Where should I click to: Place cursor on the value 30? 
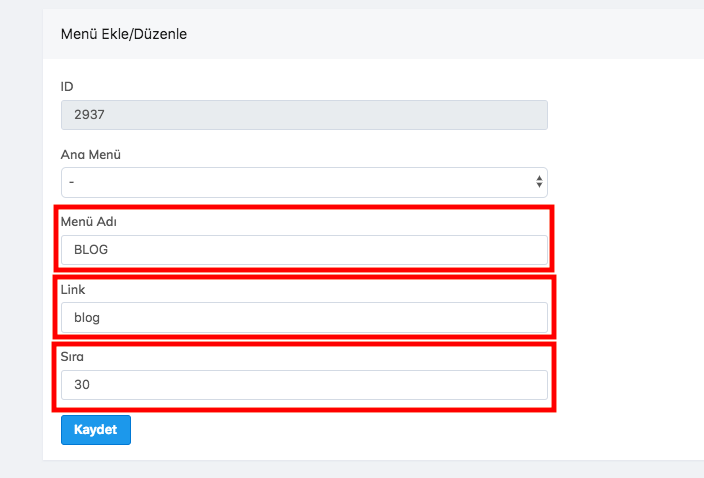[82, 385]
